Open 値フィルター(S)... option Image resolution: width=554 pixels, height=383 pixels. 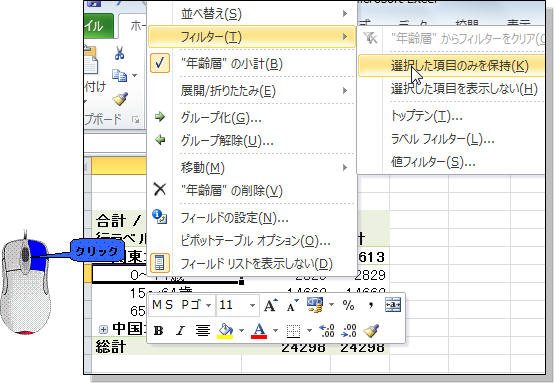click(452, 162)
